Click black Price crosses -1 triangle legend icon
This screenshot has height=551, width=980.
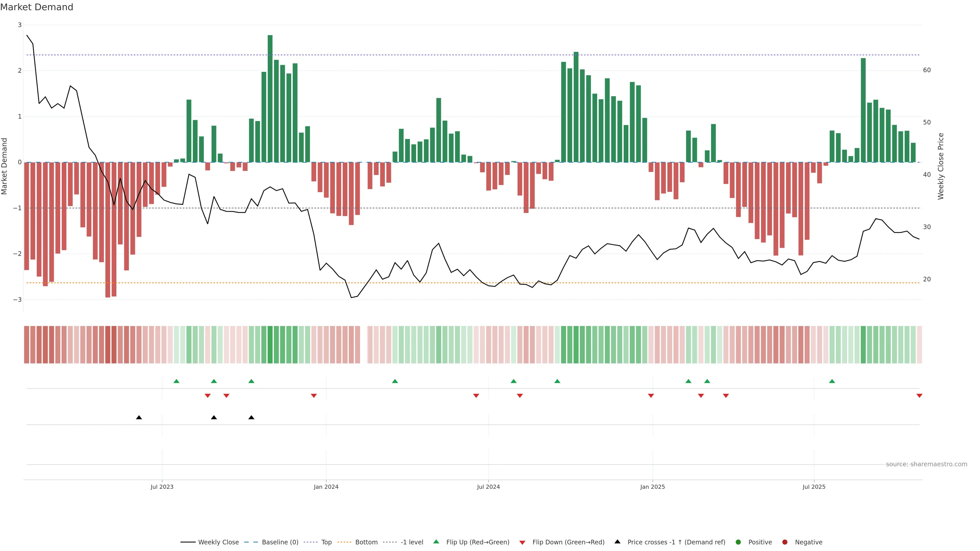(x=617, y=542)
